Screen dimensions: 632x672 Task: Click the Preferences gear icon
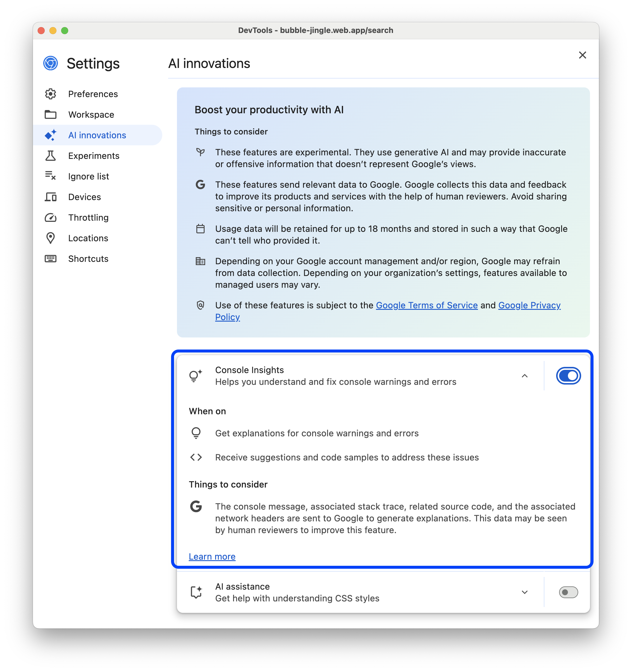pyautogui.click(x=51, y=93)
